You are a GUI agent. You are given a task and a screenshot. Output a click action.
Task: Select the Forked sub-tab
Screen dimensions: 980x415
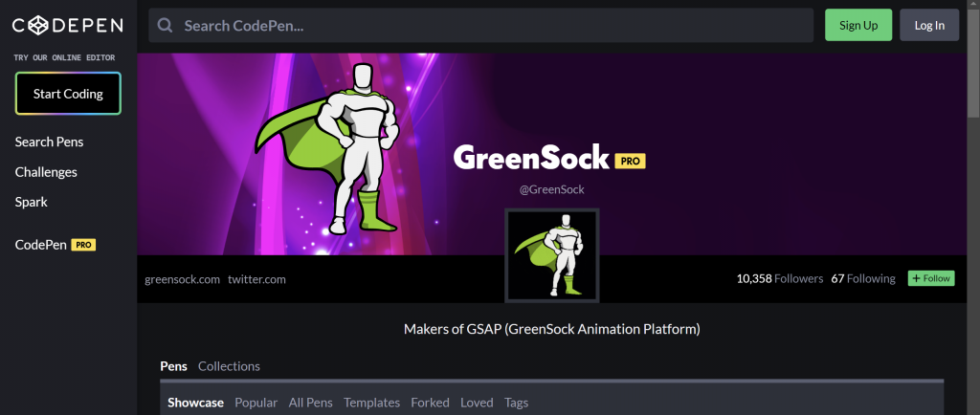(x=430, y=403)
